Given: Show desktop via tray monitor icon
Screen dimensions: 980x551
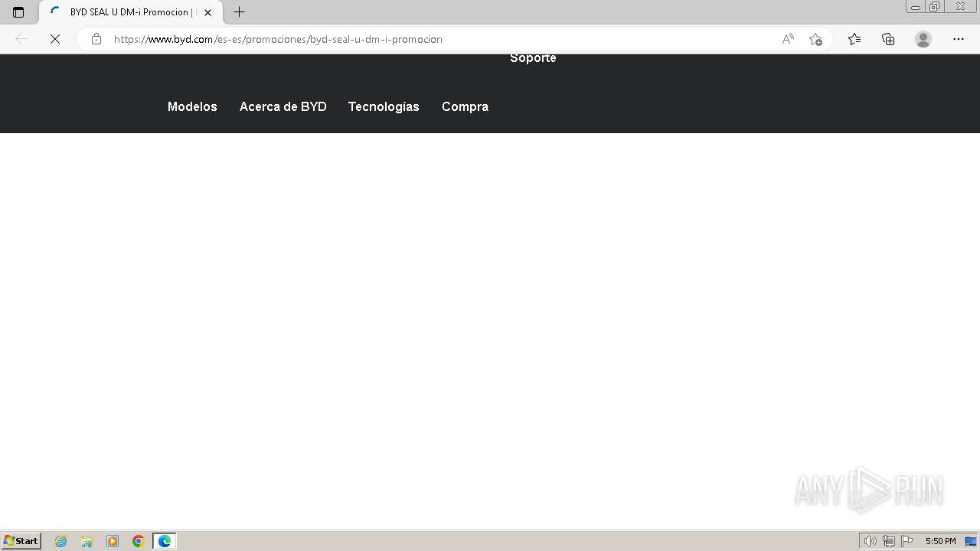Looking at the screenshot, I should (971, 541).
